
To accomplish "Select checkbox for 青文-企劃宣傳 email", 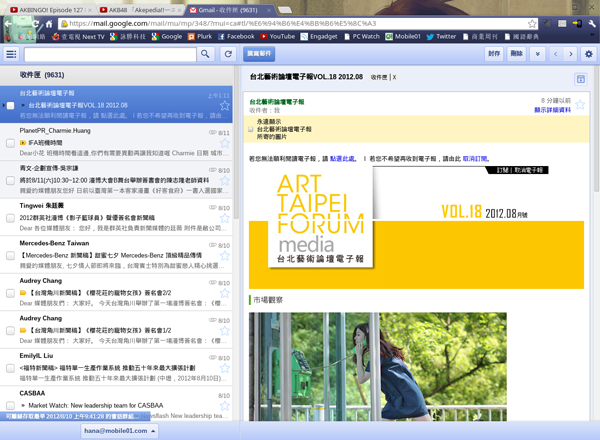I will (10, 181).
